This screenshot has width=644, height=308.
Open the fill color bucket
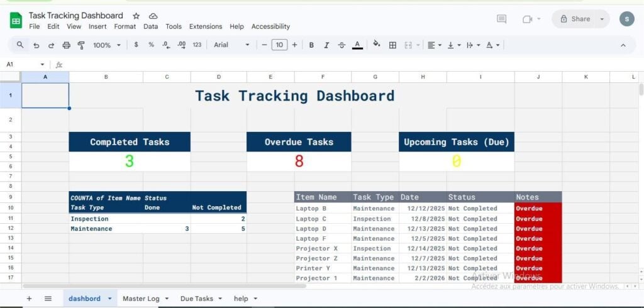[376, 45]
